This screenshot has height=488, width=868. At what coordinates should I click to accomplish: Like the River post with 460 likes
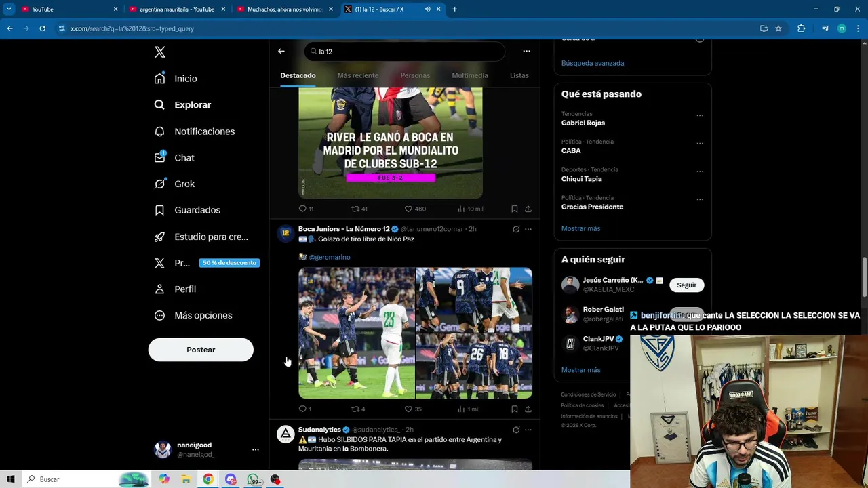414,209
